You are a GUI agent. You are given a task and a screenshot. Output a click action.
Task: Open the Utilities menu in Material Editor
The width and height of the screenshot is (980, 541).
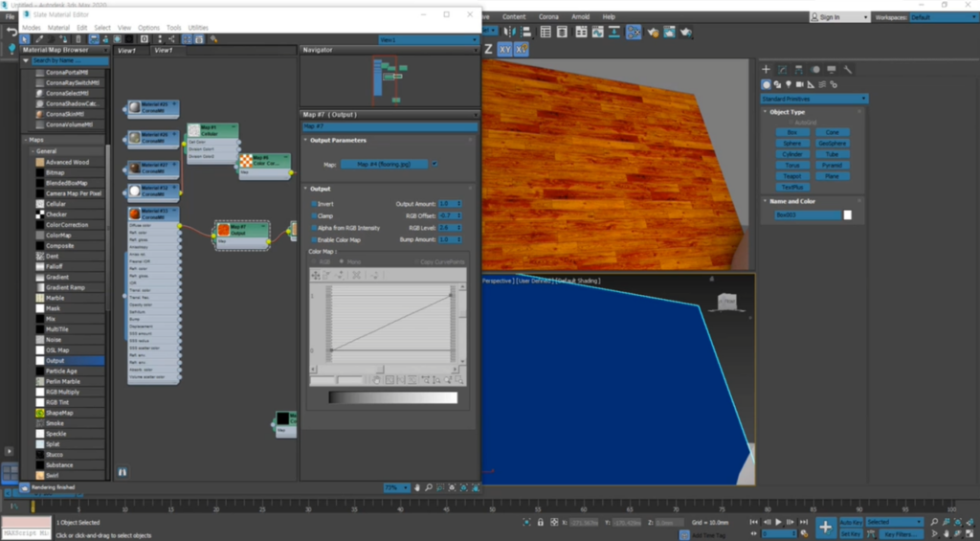tap(198, 28)
